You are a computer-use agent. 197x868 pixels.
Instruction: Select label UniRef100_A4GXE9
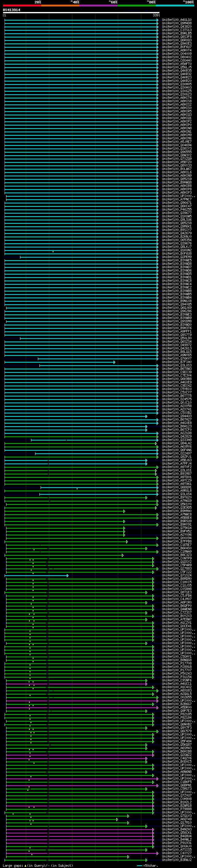point(177,382)
